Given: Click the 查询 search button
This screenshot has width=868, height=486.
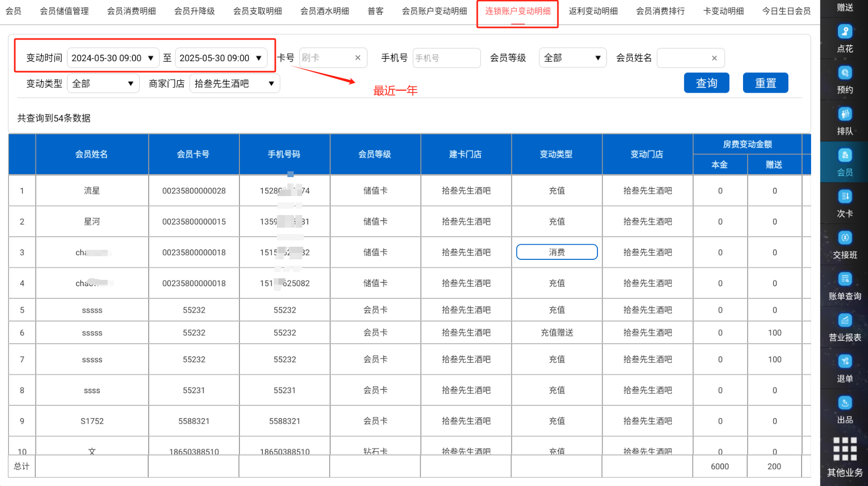Looking at the screenshot, I should (706, 83).
